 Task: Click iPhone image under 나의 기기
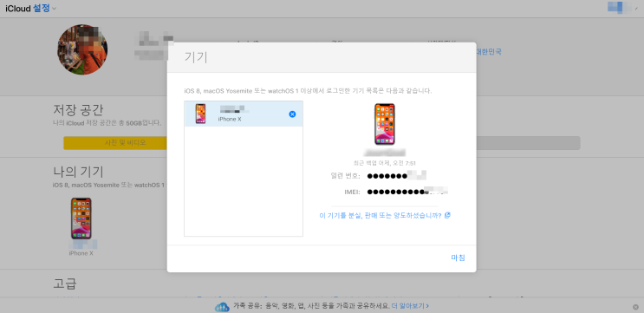point(81,218)
